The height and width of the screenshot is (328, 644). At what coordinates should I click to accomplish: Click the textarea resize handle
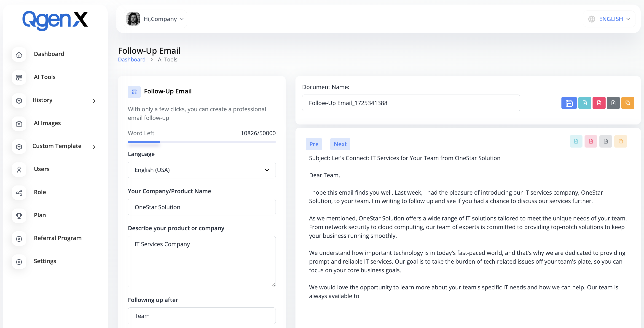tap(273, 285)
